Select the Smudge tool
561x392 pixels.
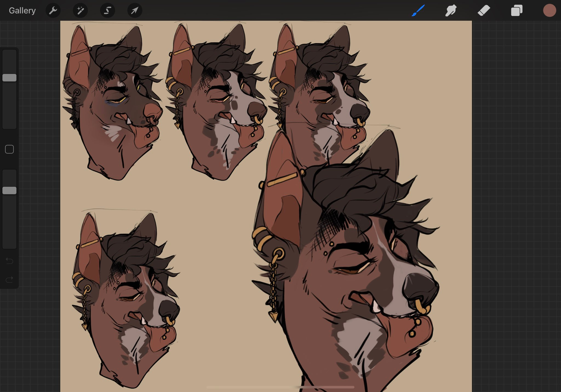[451, 11]
